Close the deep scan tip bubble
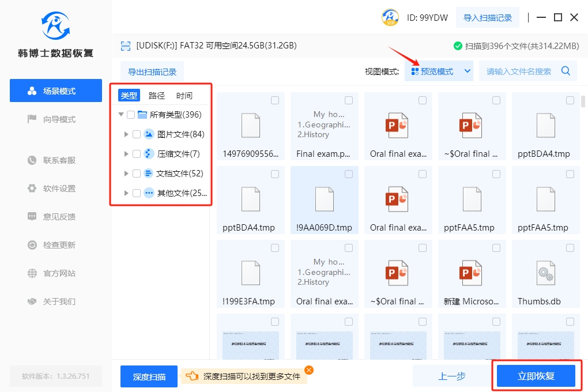Screen dimensions: 588x392 click(309, 370)
